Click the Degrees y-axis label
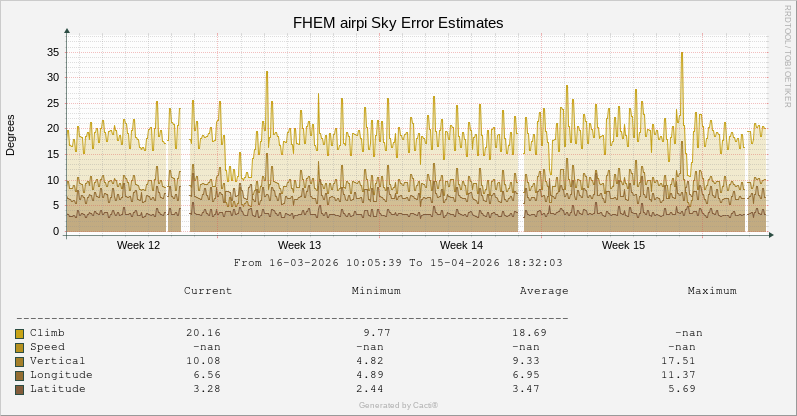The image size is (797, 416). click(11, 134)
